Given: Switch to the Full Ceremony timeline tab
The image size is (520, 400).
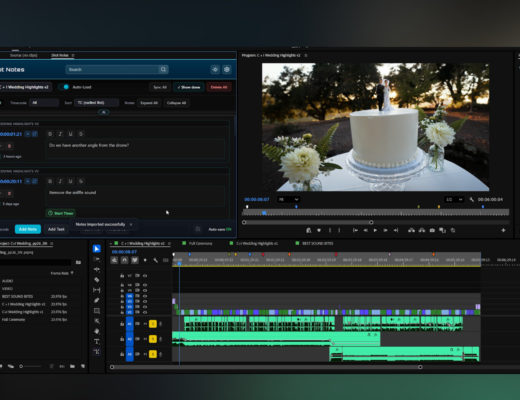Looking at the screenshot, I should [x=200, y=243].
